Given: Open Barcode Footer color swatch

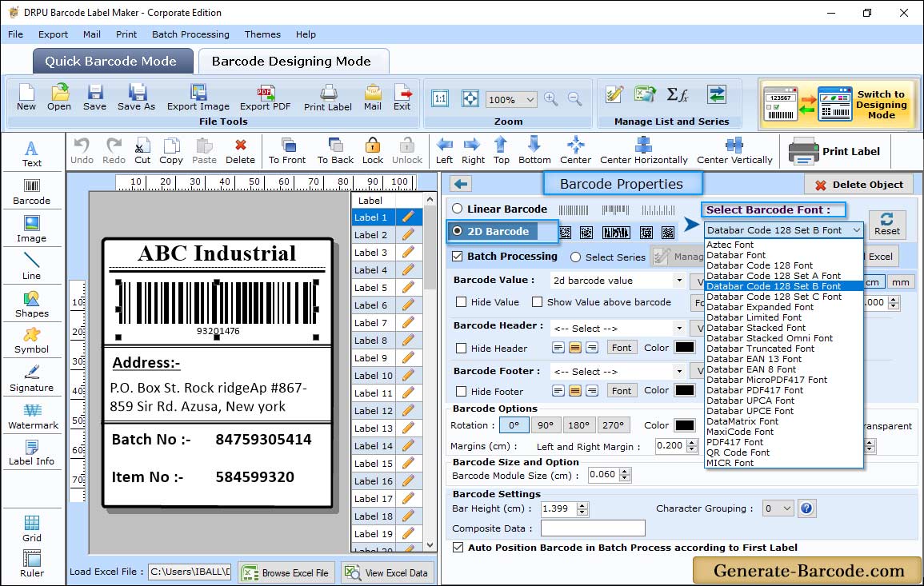Looking at the screenshot, I should pyautogui.click(x=685, y=390).
